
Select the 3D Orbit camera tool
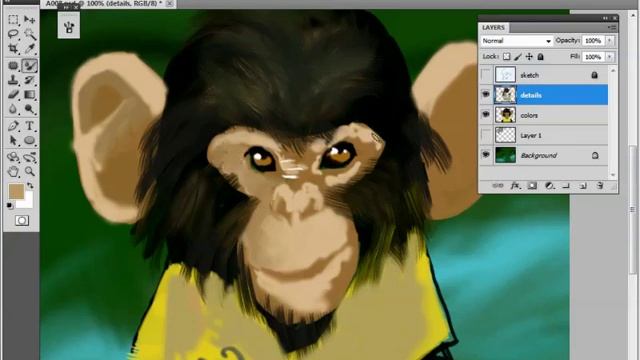tap(29, 157)
